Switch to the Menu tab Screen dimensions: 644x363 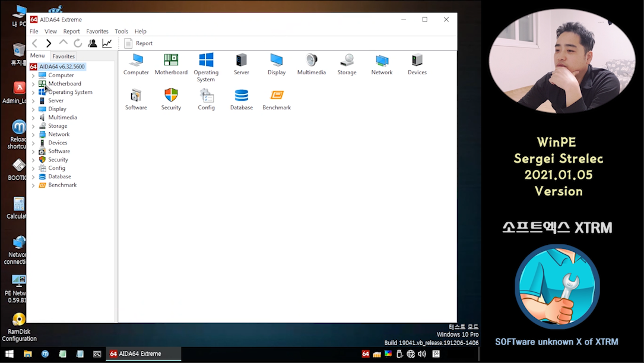pyautogui.click(x=37, y=55)
